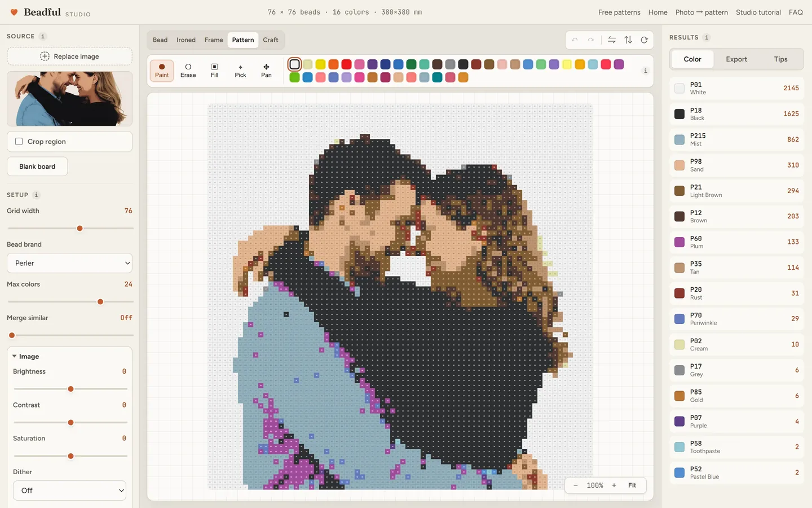Open the FAQ link
The height and width of the screenshot is (508, 812).
[x=796, y=12]
